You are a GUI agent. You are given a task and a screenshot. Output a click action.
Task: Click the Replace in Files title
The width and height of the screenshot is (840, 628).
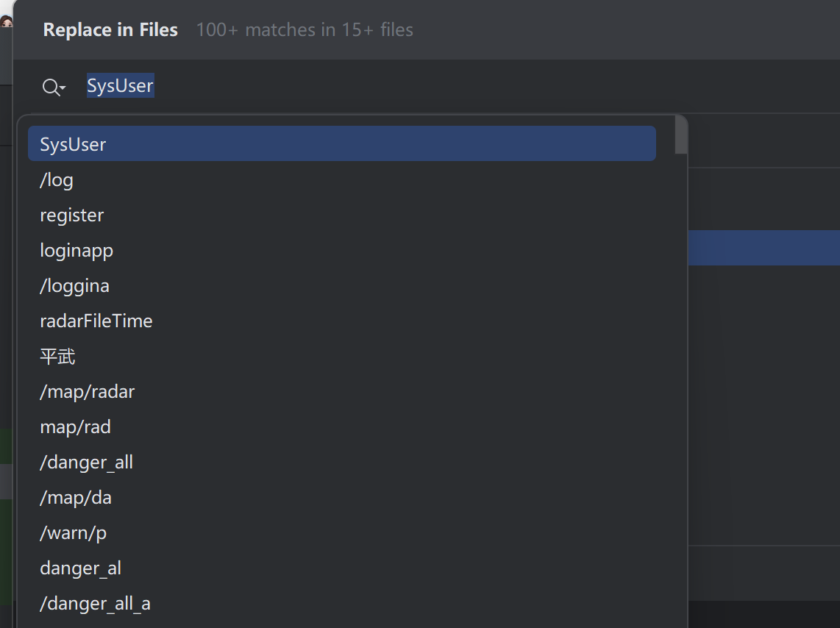click(110, 29)
